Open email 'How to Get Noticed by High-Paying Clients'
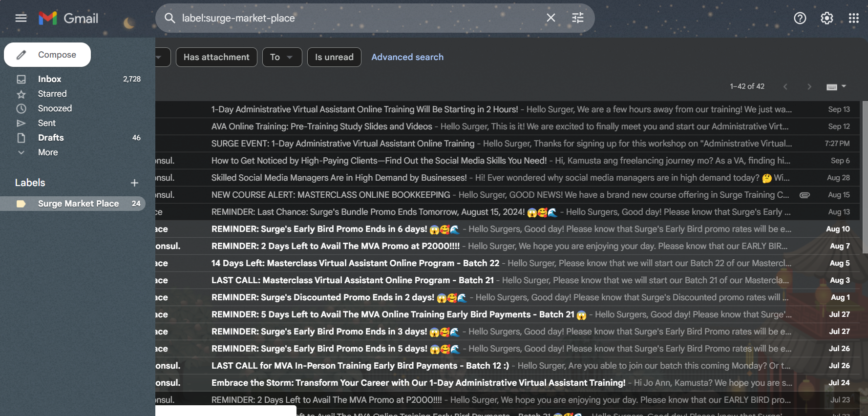 click(x=508, y=161)
